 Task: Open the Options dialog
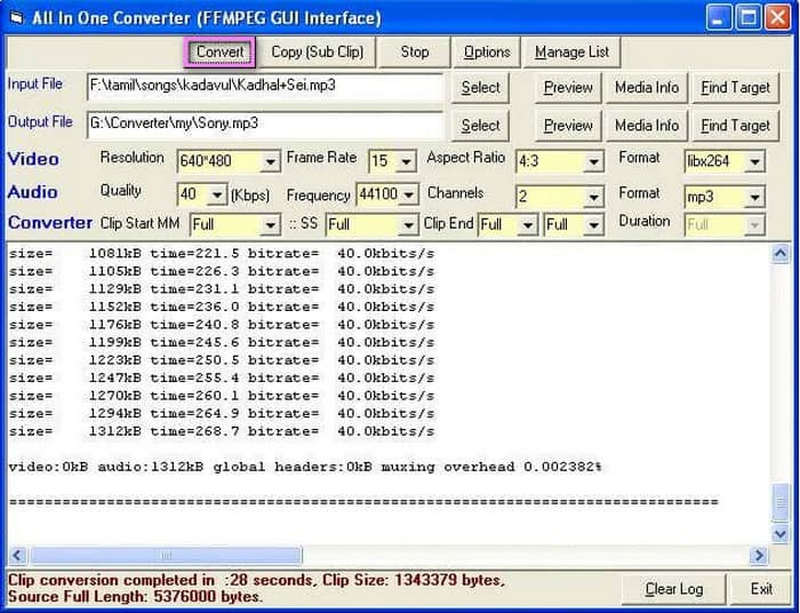pyautogui.click(x=487, y=51)
